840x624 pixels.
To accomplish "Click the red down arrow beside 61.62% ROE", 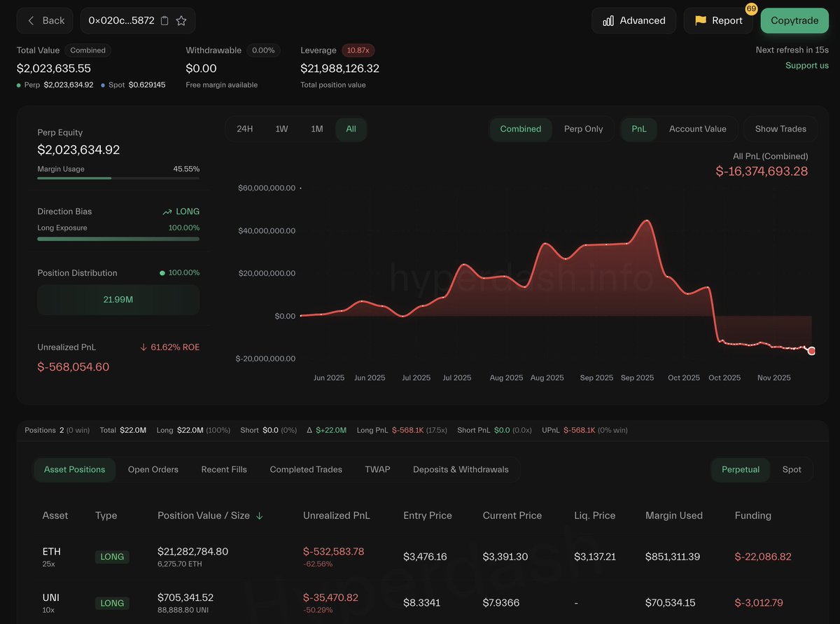I will (143, 347).
